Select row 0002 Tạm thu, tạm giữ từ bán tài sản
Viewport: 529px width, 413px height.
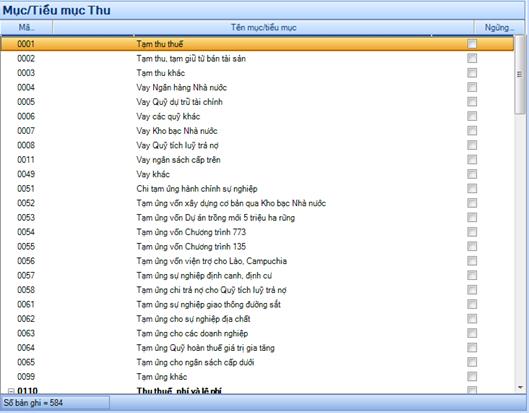click(257, 58)
